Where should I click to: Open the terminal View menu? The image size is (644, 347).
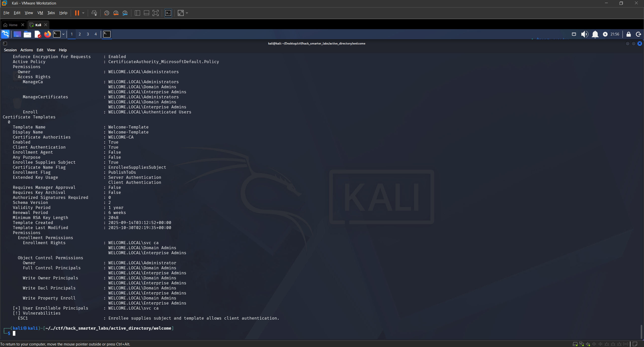tap(51, 50)
